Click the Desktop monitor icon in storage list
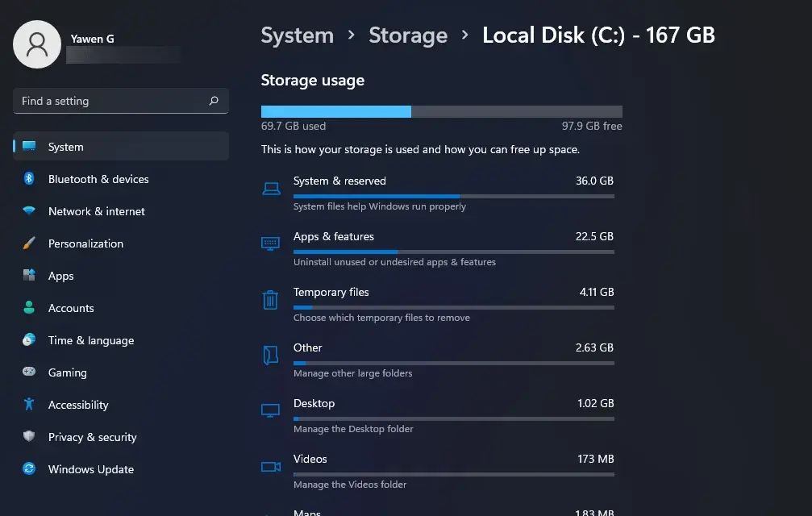Viewport: 812px width, 516px height. [x=270, y=411]
